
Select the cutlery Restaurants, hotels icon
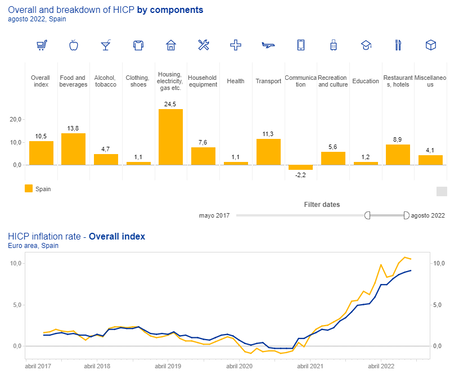click(x=398, y=45)
